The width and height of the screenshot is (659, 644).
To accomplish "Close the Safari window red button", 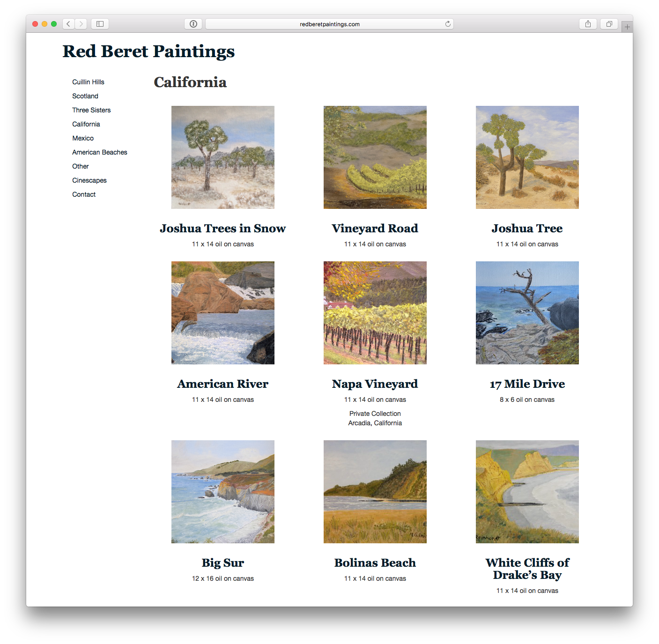I will pyautogui.click(x=35, y=24).
